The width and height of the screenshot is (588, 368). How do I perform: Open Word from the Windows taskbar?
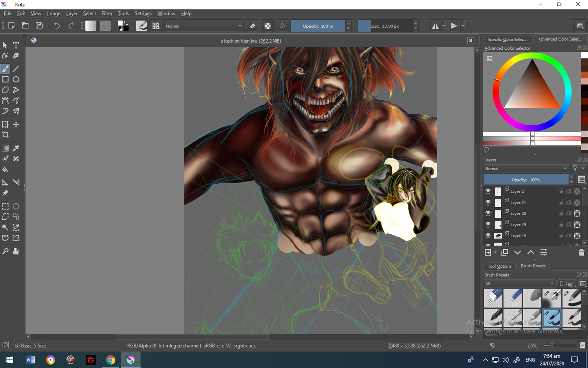(30, 360)
